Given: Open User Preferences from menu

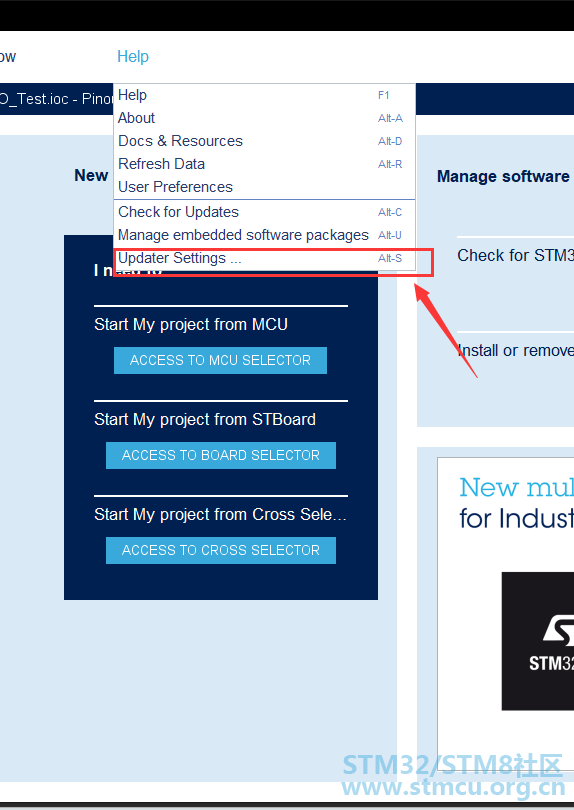Looking at the screenshot, I should tap(264, 186).
